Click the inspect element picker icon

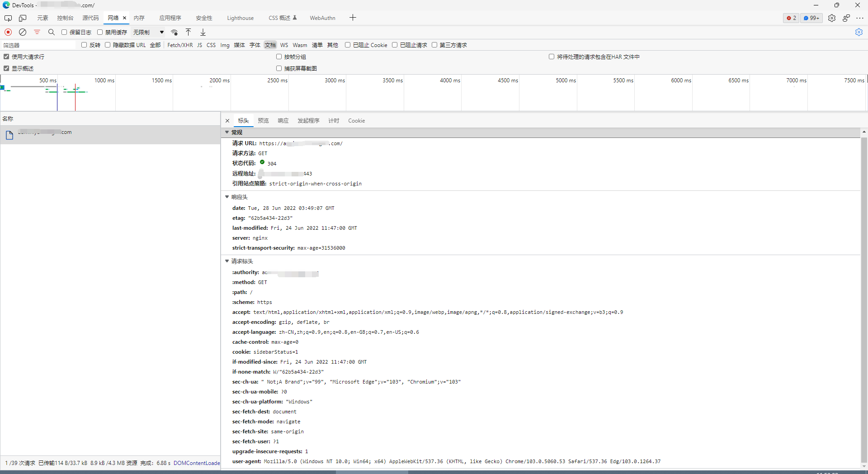(8, 18)
